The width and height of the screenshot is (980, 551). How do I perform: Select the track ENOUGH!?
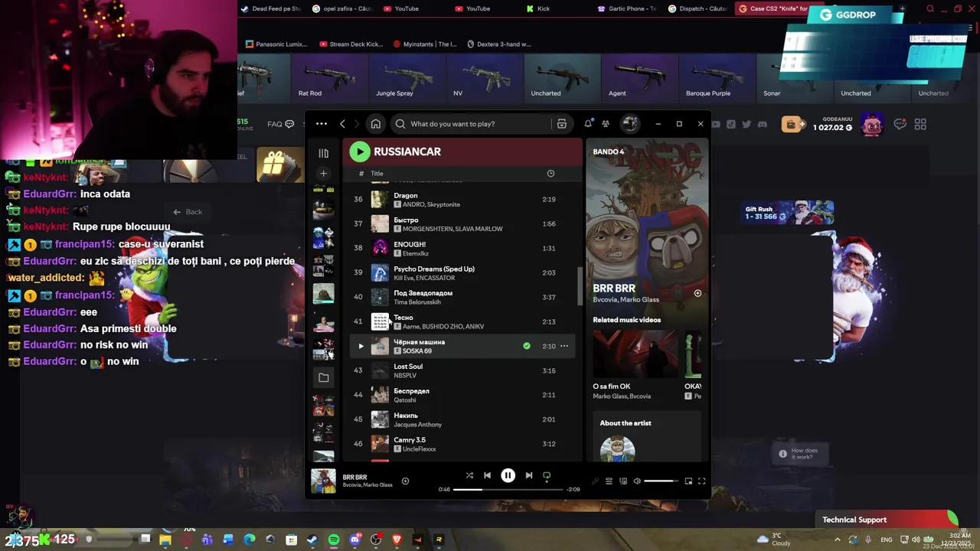pos(462,249)
